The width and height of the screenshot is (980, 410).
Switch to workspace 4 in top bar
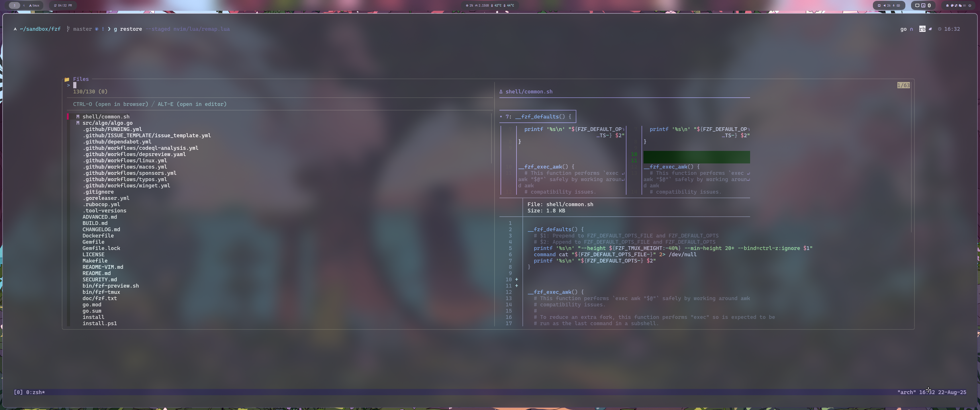pyautogui.click(x=24, y=5)
